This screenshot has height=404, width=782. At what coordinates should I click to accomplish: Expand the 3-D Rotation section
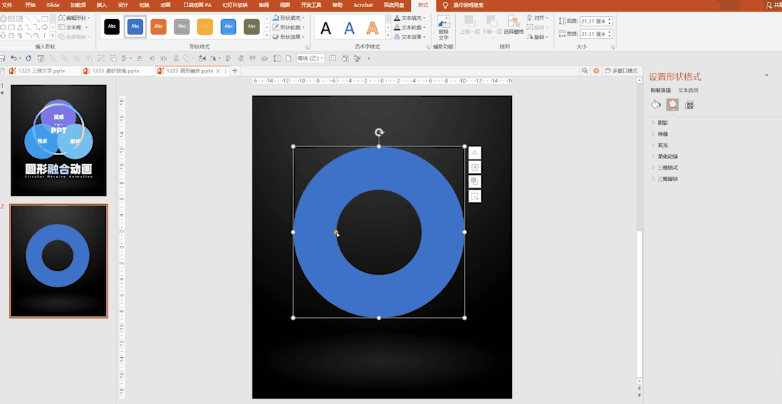(x=666, y=178)
